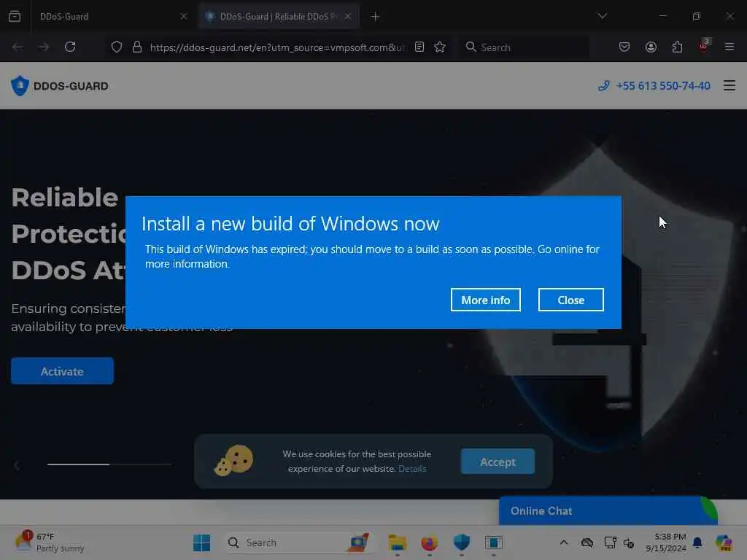The width and height of the screenshot is (747, 560).
Task: Toggle reader view icon in address bar
Action: 419,47
